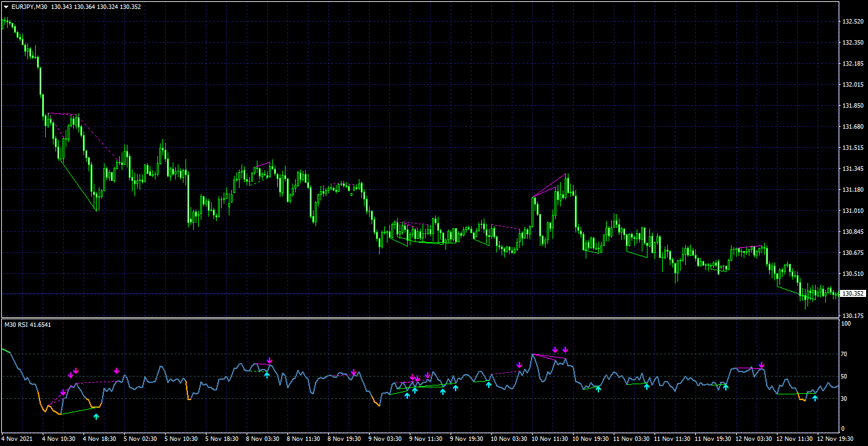Click the magenta down arrow at 12 Nov 03:30 RSI peak

point(761,366)
